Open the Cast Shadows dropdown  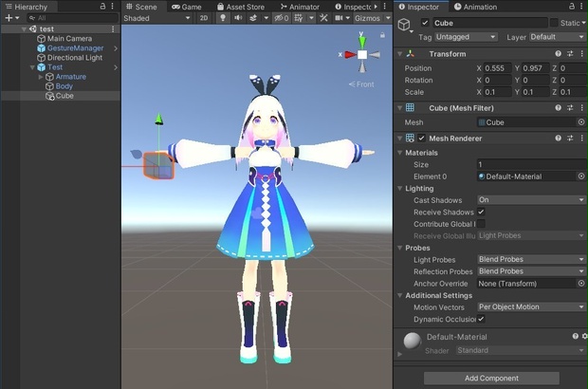click(531, 200)
